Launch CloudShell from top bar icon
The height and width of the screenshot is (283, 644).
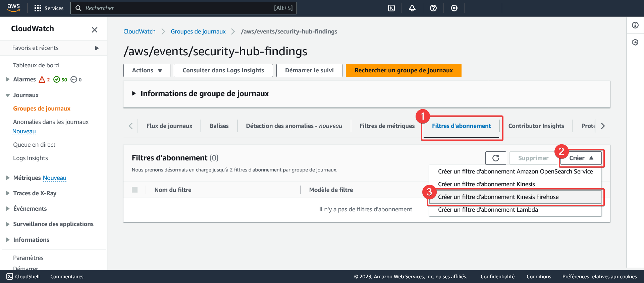(391, 8)
